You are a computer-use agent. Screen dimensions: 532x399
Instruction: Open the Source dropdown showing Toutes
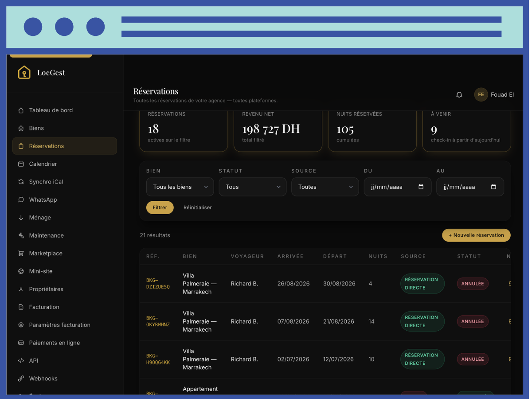coord(325,187)
